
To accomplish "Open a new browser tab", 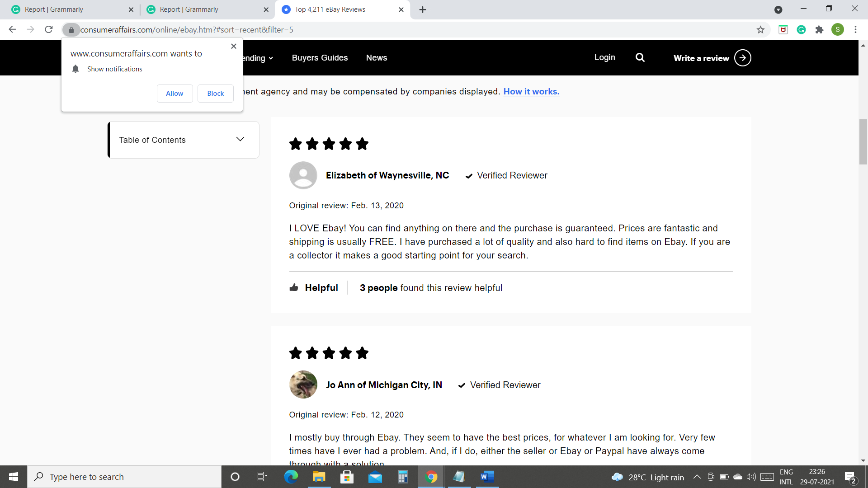I will coord(423,9).
